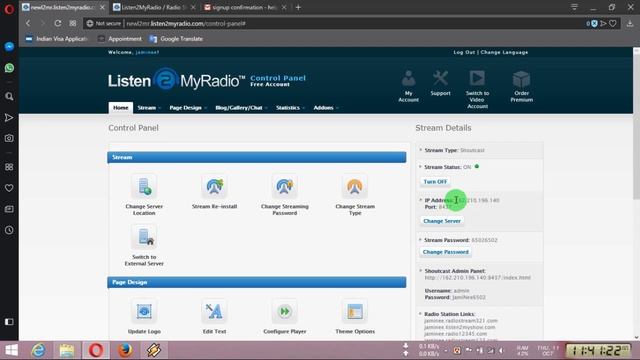Open the jaminee.radiostream321.com station link

click(461, 321)
